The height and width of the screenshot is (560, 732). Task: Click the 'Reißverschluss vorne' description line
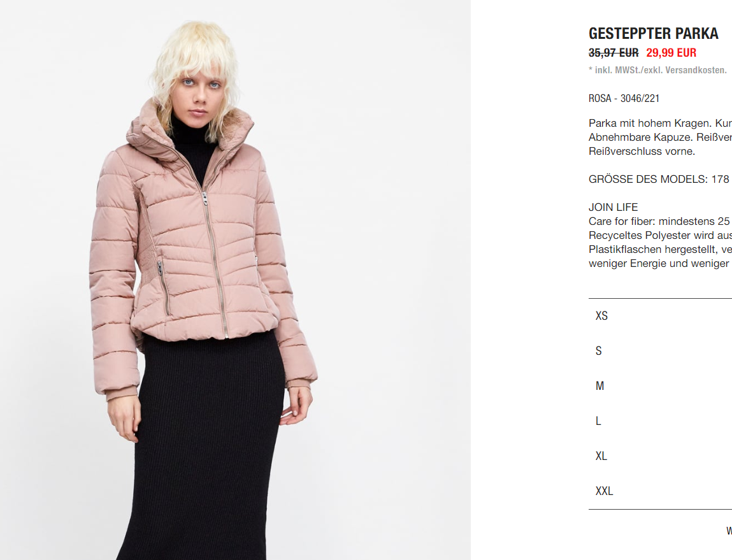[x=642, y=151]
